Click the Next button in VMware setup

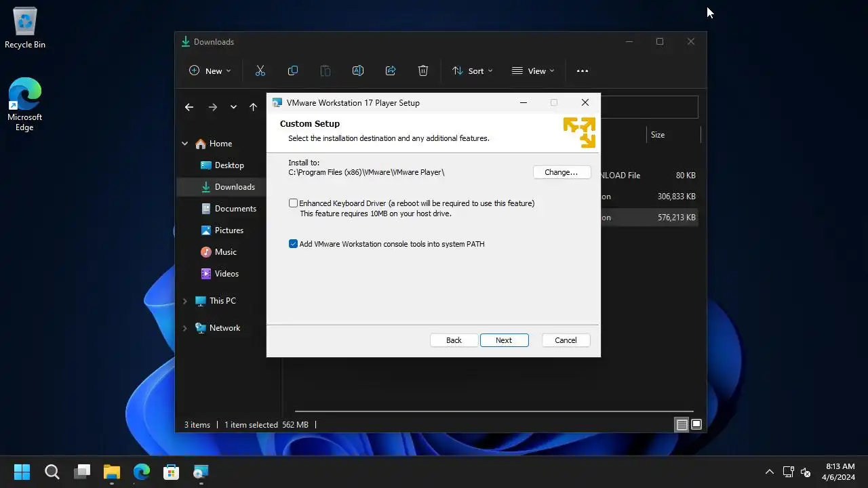[504, 340]
